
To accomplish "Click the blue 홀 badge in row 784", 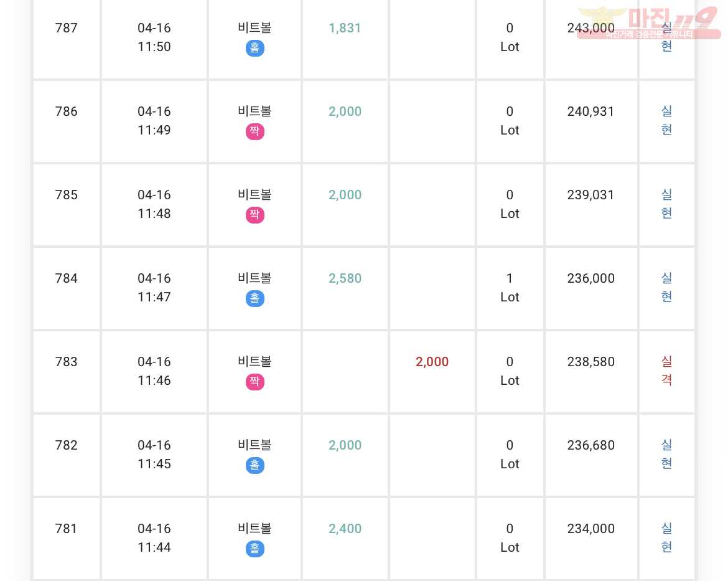I will (x=255, y=298).
